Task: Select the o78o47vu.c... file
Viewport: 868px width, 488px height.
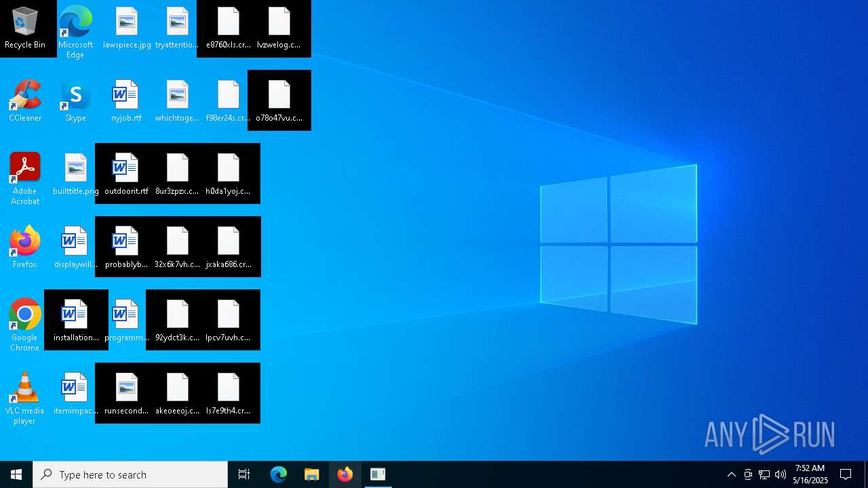Action: (279, 102)
